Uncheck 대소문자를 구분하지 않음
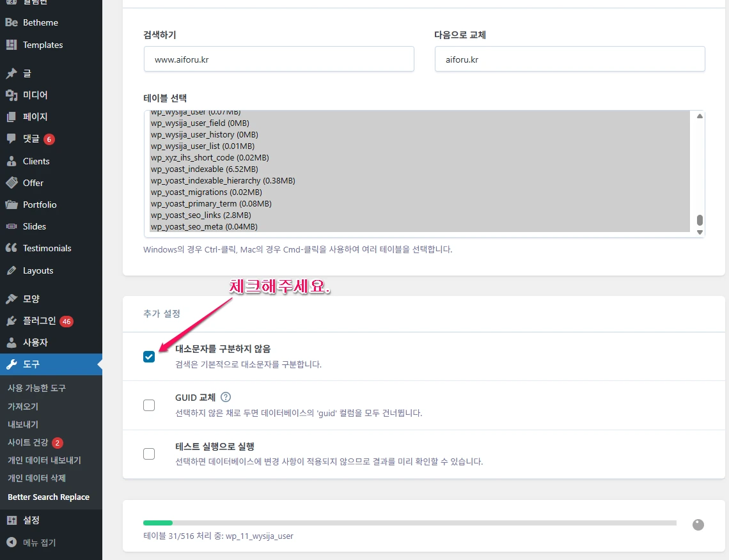Screen dimensions: 729x560 point(149,357)
